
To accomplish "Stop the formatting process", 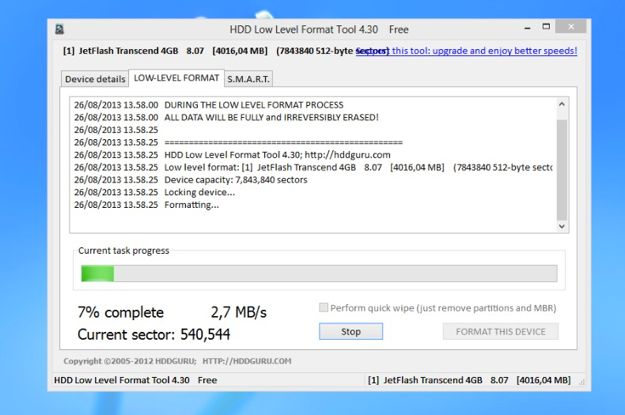I will click(351, 332).
